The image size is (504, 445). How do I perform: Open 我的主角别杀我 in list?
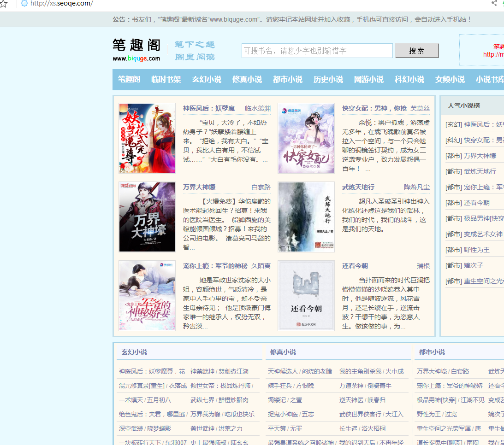pyautogui.click(x=360, y=371)
